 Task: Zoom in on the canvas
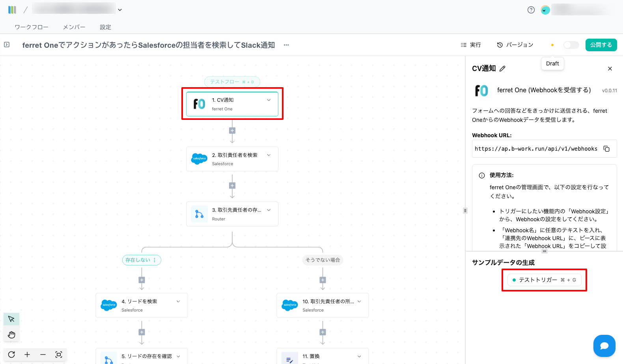[27, 355]
